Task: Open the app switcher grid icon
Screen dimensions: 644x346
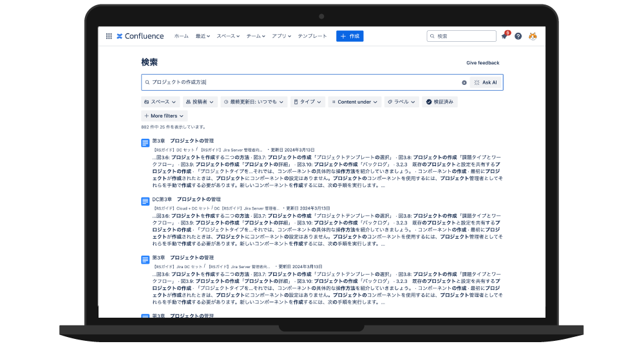Action: [109, 36]
